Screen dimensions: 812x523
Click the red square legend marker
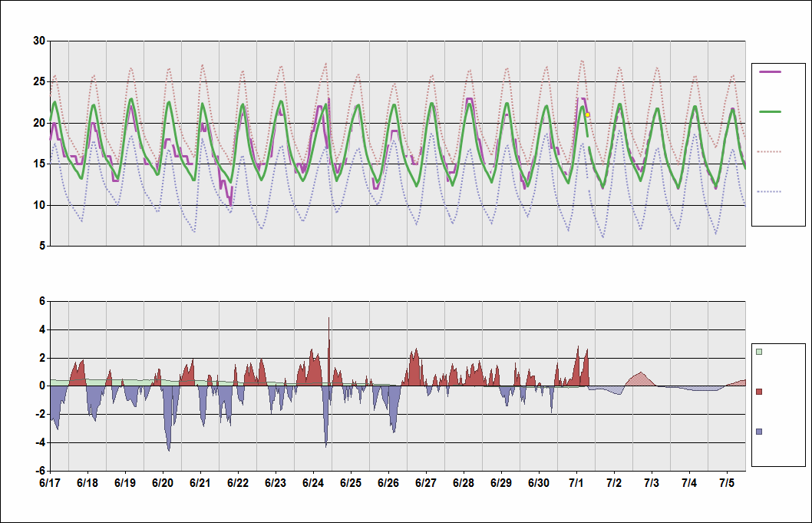(x=759, y=392)
